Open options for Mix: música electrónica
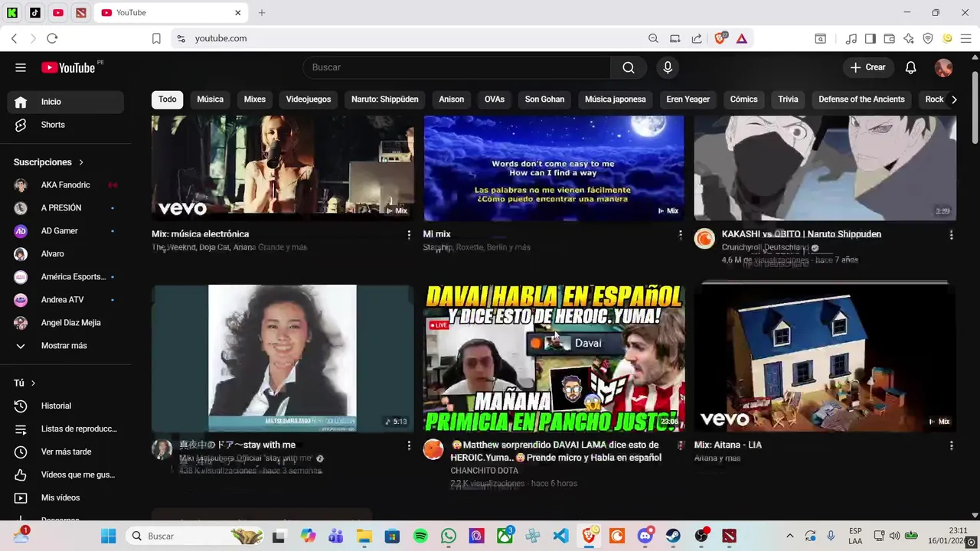Image resolution: width=980 pixels, height=551 pixels. point(409,235)
